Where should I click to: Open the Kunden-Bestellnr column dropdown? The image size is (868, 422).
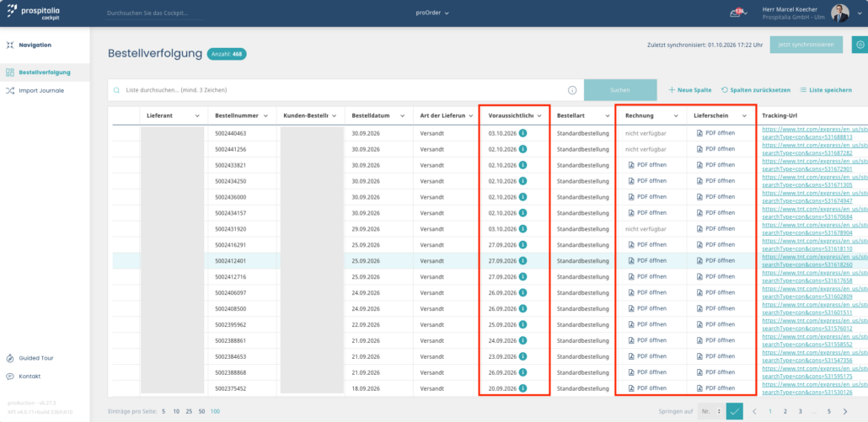point(335,116)
